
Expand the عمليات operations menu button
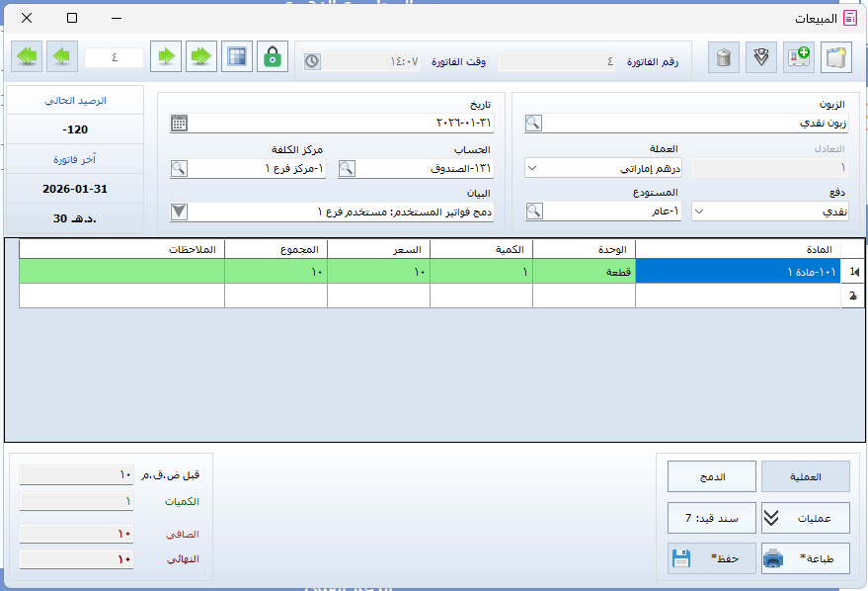pyautogui.click(x=805, y=518)
